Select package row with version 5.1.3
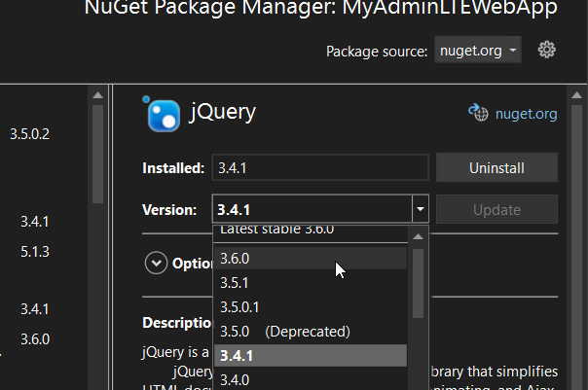Viewport: 588px width, 390px height. tap(35, 252)
